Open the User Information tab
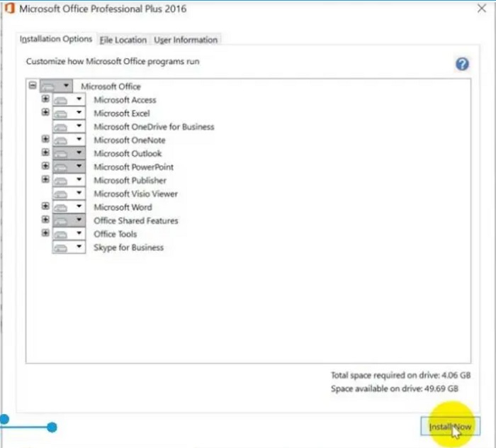Viewport: 496px width, 448px height. click(186, 40)
